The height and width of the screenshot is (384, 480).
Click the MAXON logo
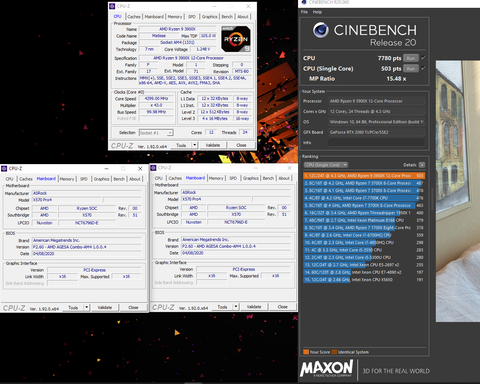(326, 369)
